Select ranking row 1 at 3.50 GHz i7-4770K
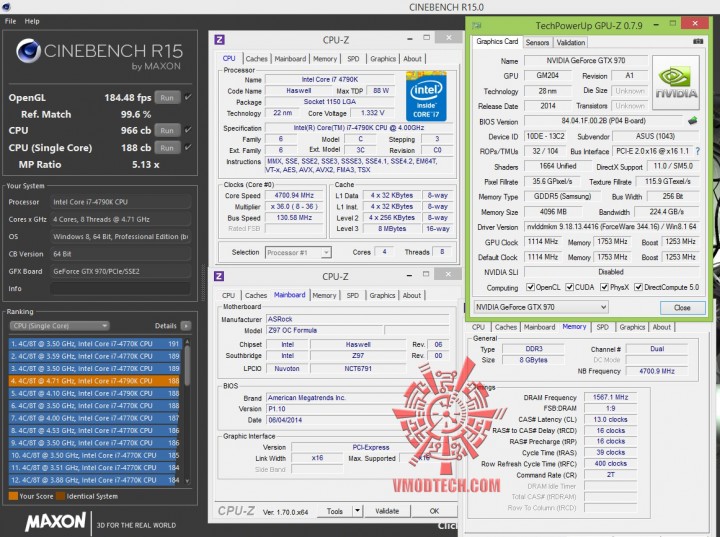 (95, 344)
